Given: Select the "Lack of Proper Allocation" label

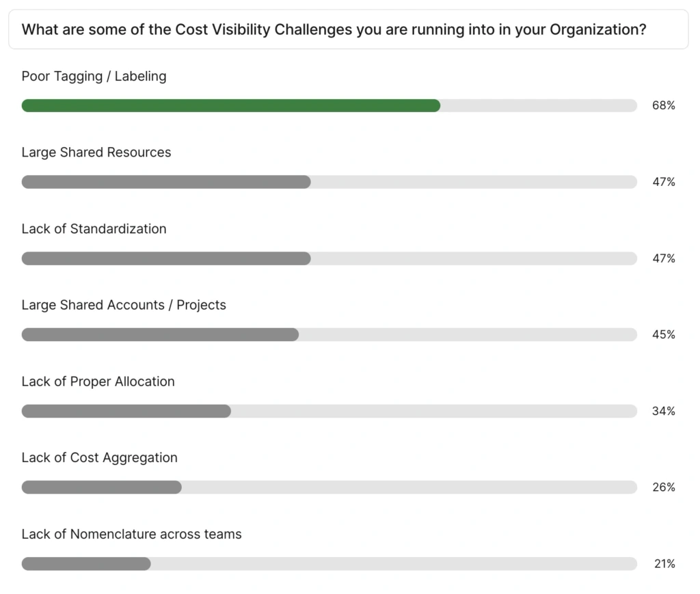Looking at the screenshot, I should pos(98,381).
